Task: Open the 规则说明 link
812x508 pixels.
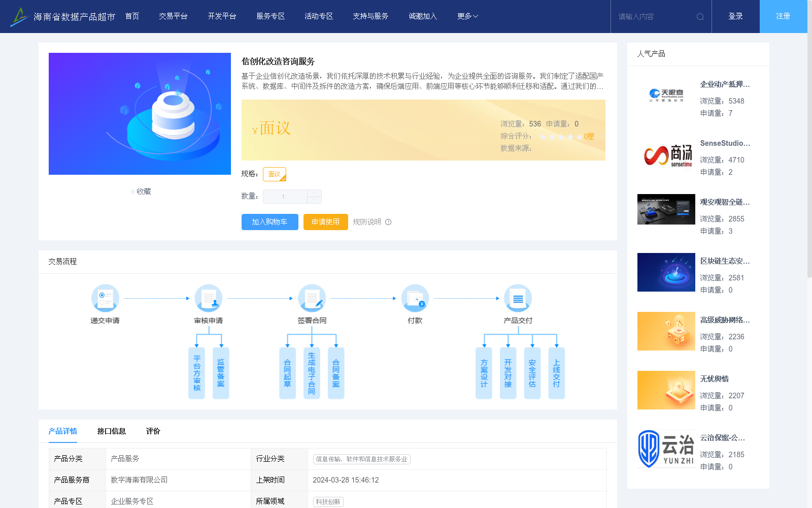Action: pos(367,222)
